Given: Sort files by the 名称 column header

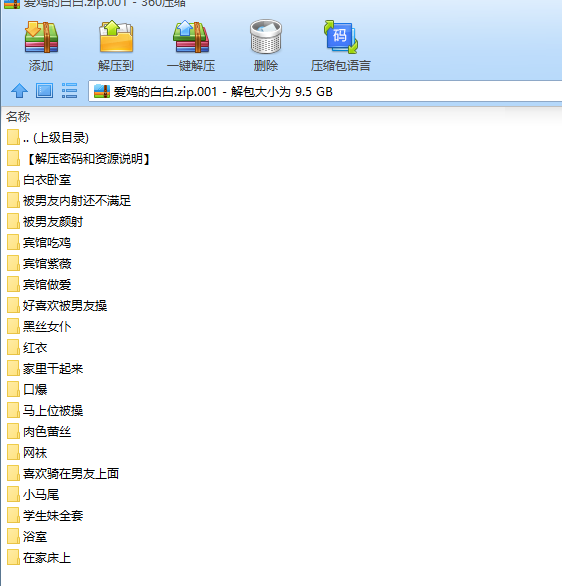Looking at the screenshot, I should click(18, 117).
